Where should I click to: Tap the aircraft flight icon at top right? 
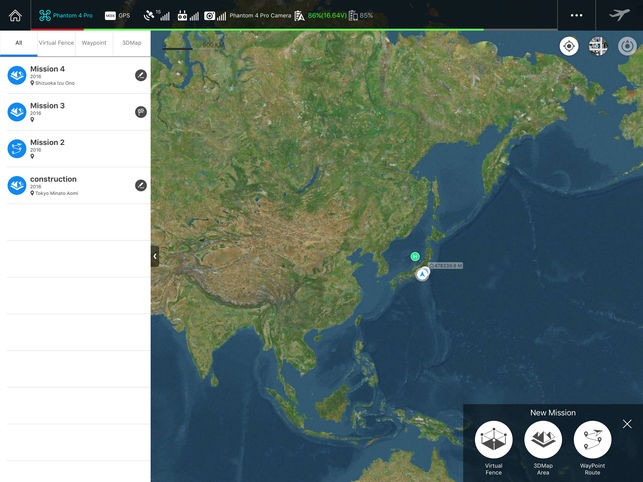click(x=620, y=15)
